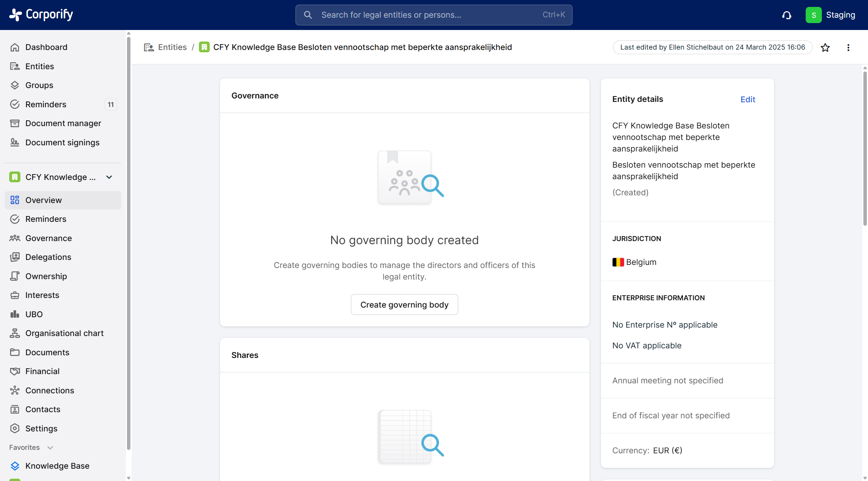
Task: Open the Ownership menu item
Action: click(x=46, y=276)
